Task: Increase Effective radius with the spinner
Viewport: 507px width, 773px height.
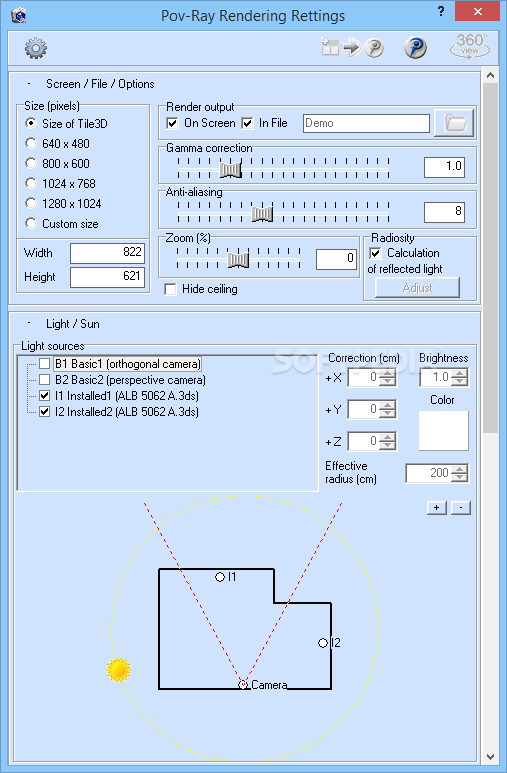Action: [x=460, y=469]
